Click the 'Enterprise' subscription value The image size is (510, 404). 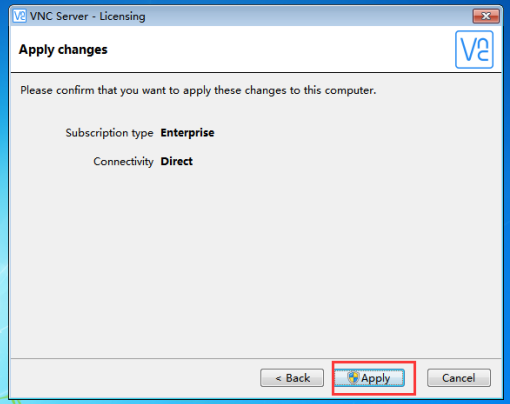tap(187, 133)
